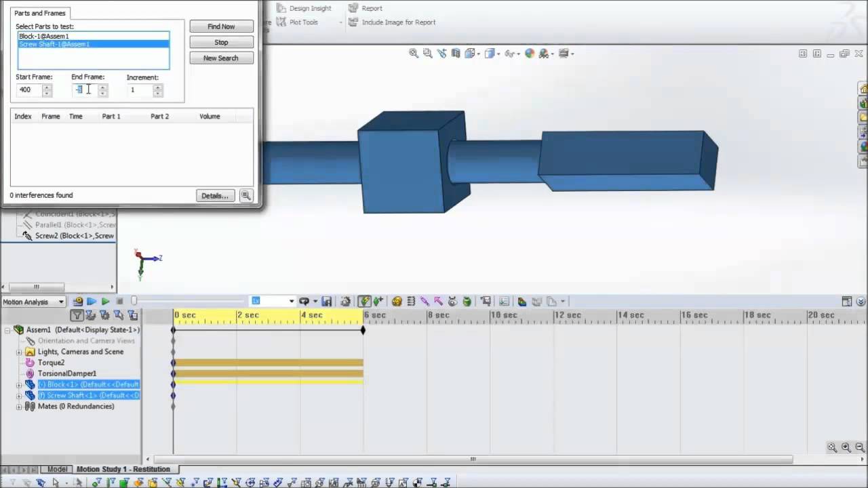
Task: Add a Spring element
Action: [411, 301]
